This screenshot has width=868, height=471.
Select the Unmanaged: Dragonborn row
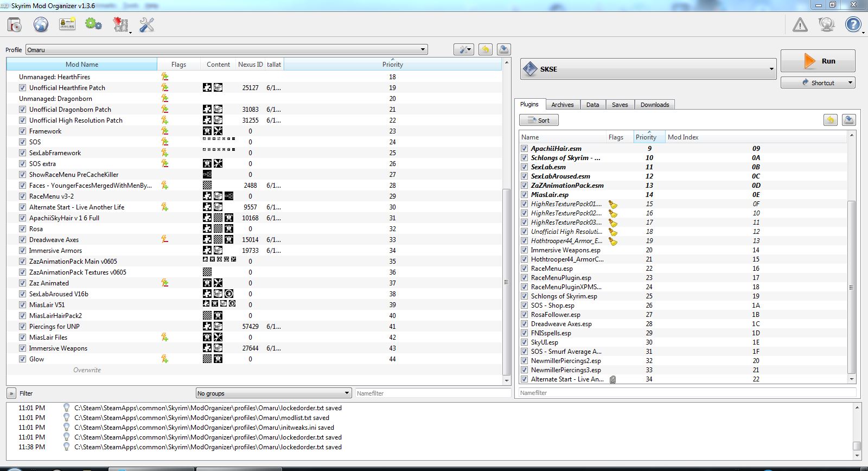coord(255,98)
